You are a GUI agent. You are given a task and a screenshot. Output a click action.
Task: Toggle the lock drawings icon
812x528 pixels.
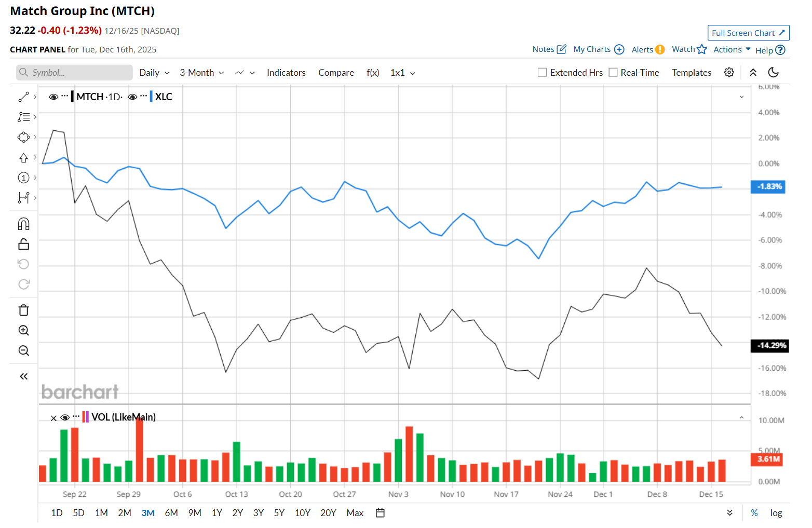pyautogui.click(x=24, y=244)
